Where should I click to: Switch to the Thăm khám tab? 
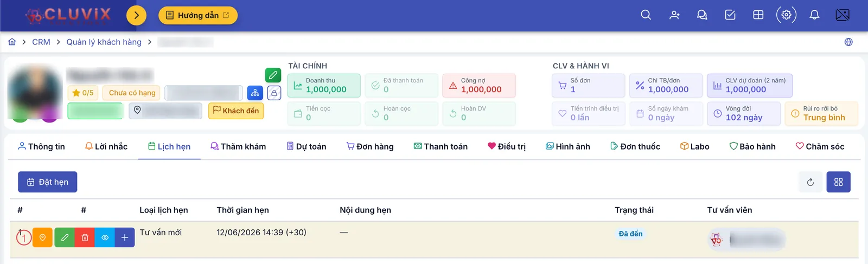(238, 146)
